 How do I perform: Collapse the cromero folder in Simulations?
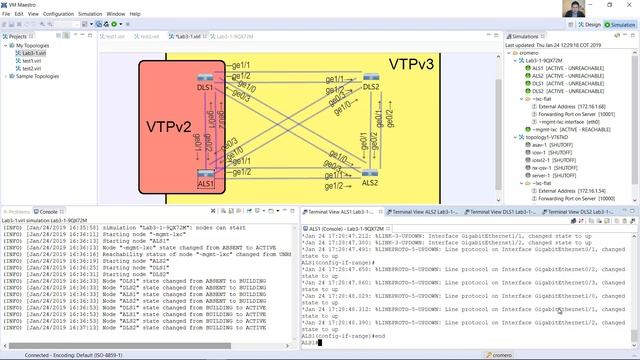pyautogui.click(x=509, y=53)
